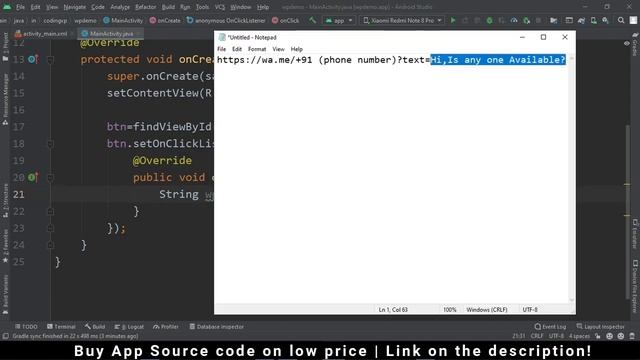Open the Logcat tool window
Image resolution: width=640 pixels, height=360 pixels.
point(129,327)
